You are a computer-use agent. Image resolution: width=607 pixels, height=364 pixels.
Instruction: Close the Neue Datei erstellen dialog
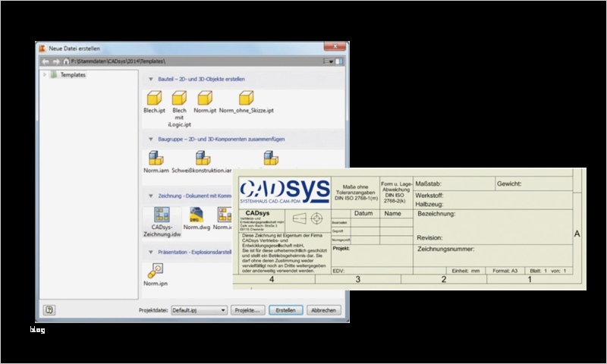[x=335, y=46]
